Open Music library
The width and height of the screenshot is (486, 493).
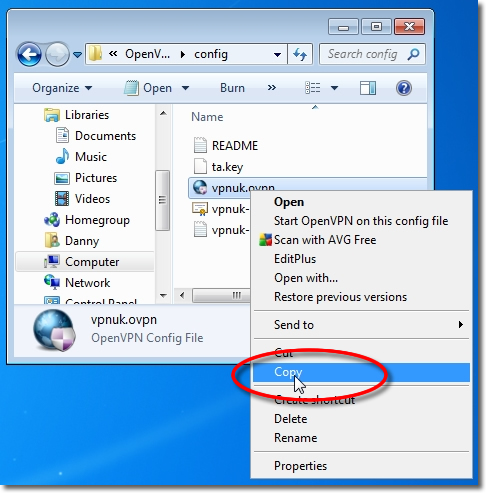(x=91, y=157)
